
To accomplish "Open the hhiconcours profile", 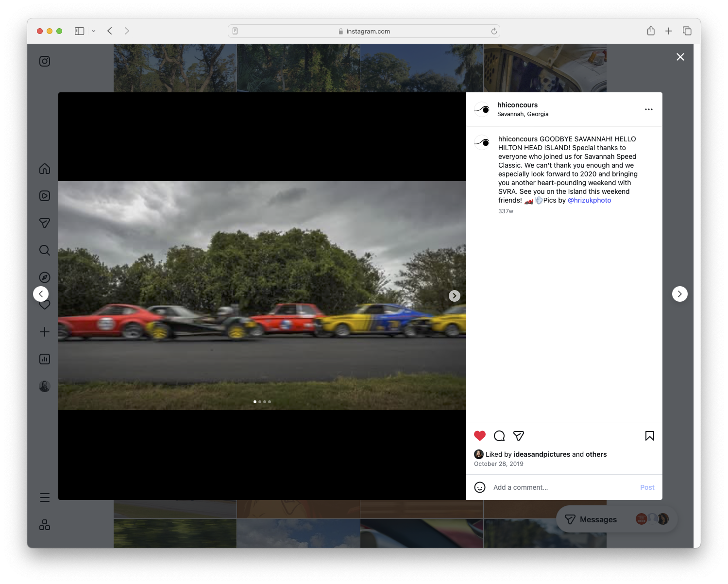I will pos(517,104).
